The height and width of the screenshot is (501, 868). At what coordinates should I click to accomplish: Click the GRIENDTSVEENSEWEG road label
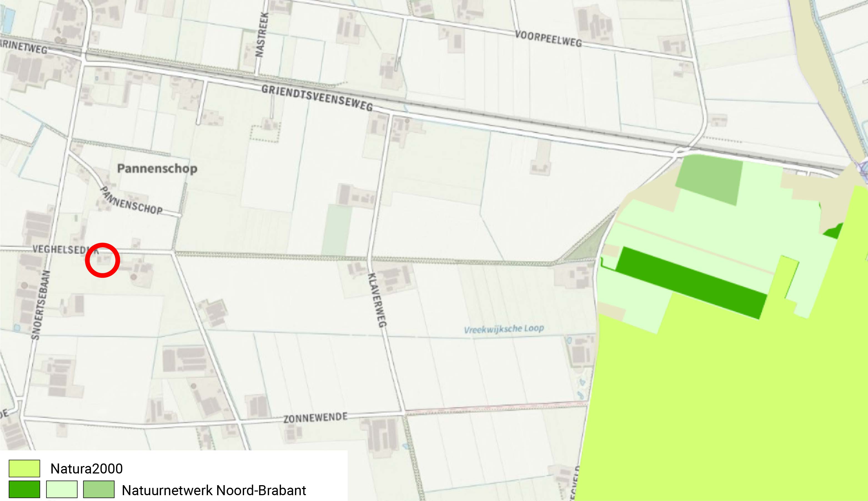coord(317,98)
